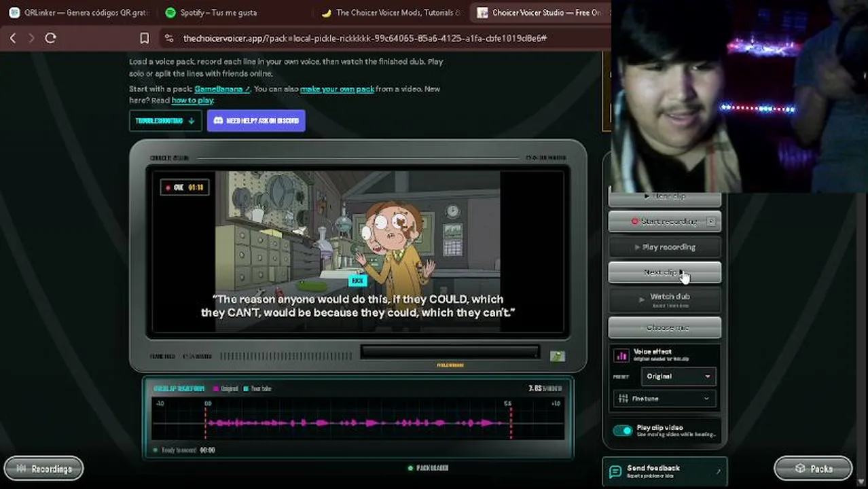Click the Your take legend label

coord(258,388)
